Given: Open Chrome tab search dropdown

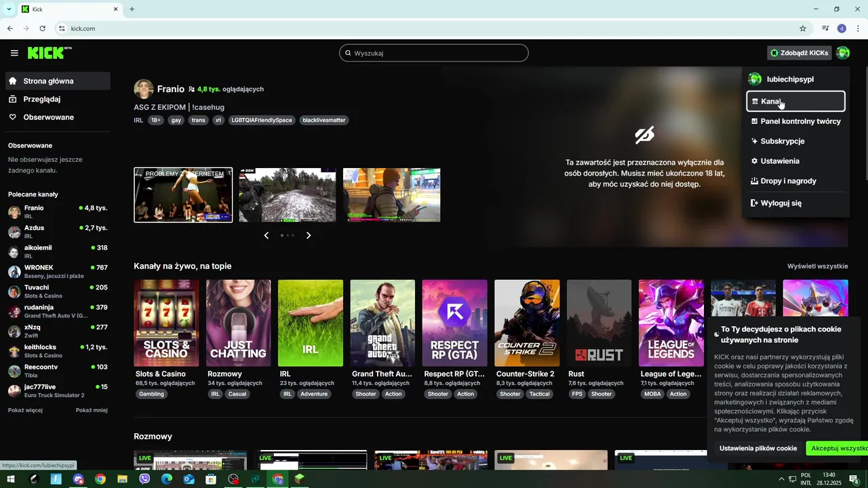Looking at the screenshot, I should coord(9,9).
